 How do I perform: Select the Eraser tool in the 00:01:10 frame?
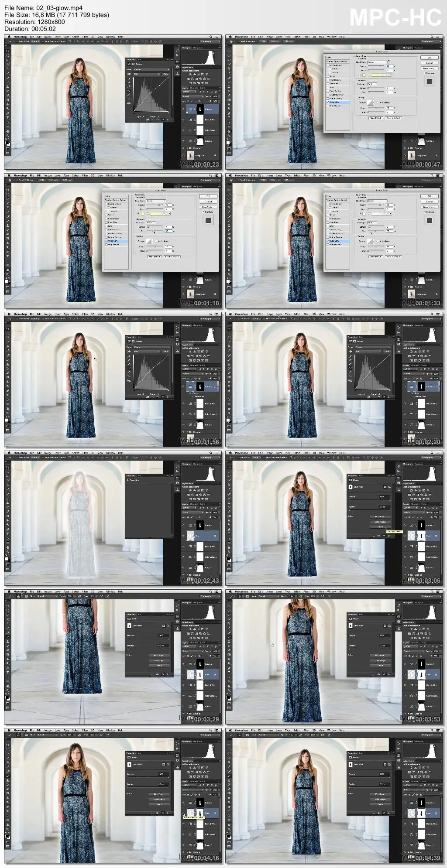click(8, 234)
